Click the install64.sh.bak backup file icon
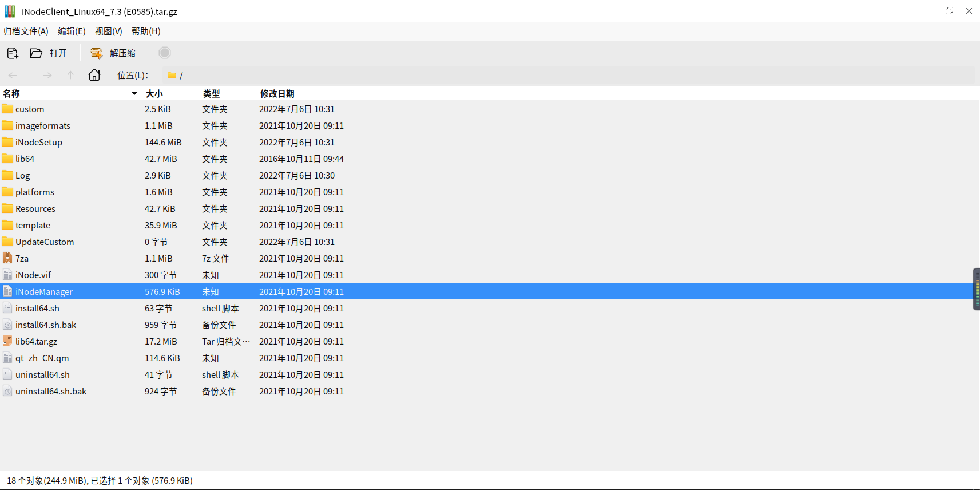The image size is (980, 490). (x=7, y=325)
